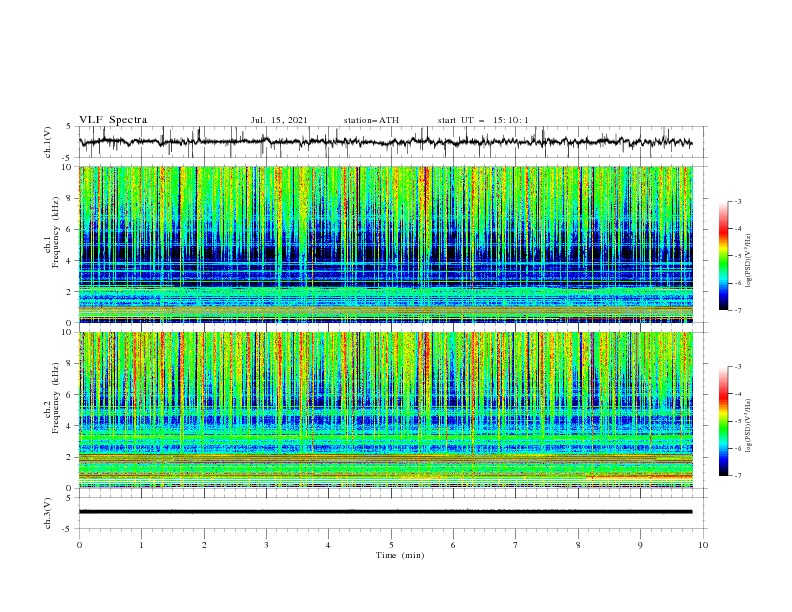Screen dimensions: 792x612
Task: Click ch.2 spectrogram frequency tick '2'
Action: click(x=71, y=457)
